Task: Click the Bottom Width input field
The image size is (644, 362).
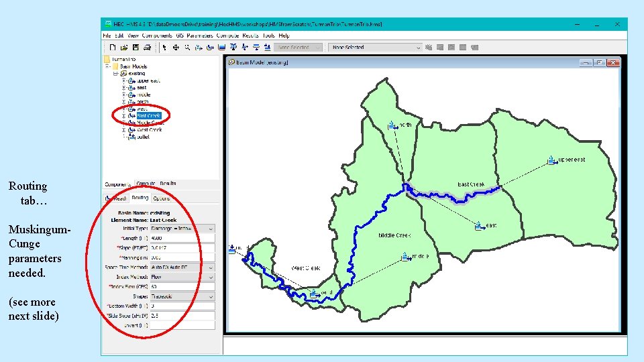Action: (x=182, y=306)
